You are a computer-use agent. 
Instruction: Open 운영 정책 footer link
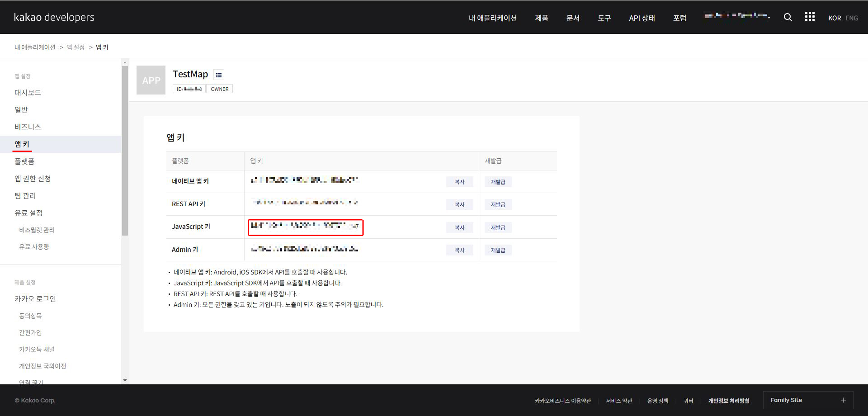pos(658,401)
